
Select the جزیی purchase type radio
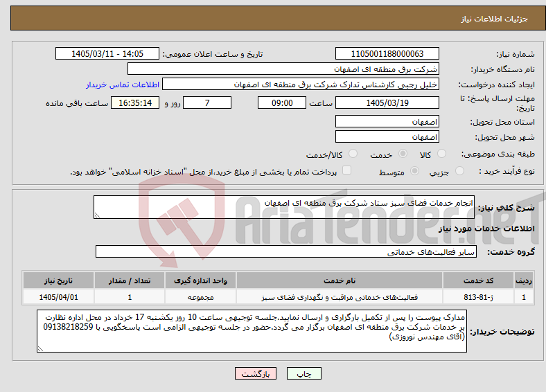(x=459, y=171)
